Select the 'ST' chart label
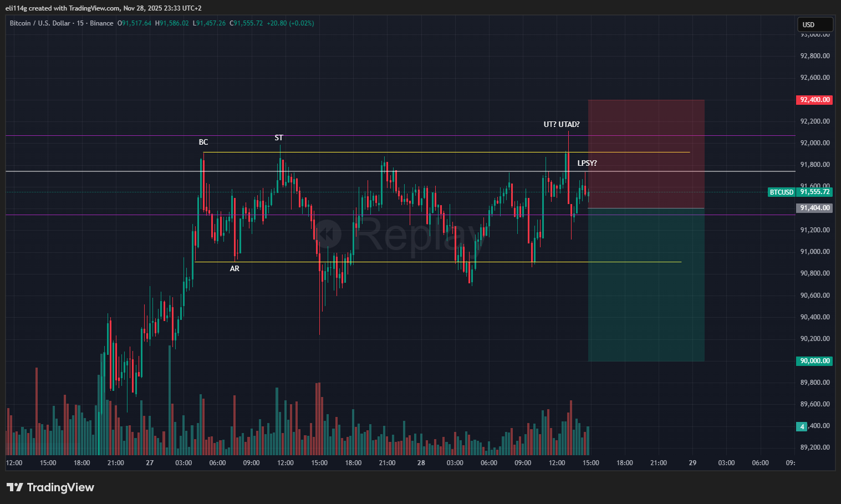841x504 pixels. (x=279, y=138)
